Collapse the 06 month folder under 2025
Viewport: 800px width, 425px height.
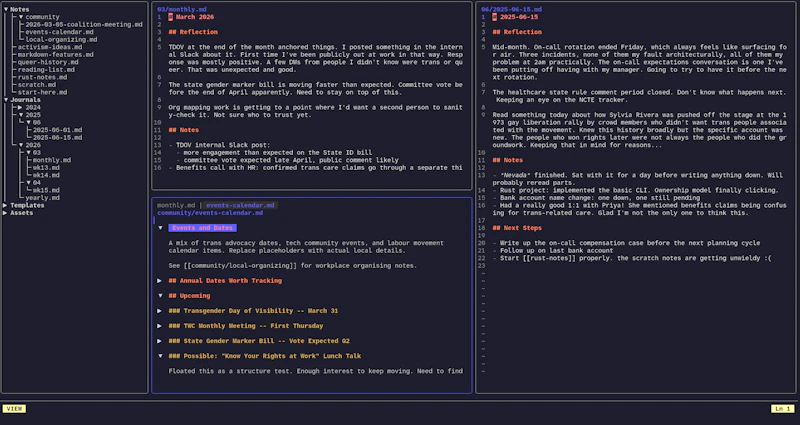29,122
